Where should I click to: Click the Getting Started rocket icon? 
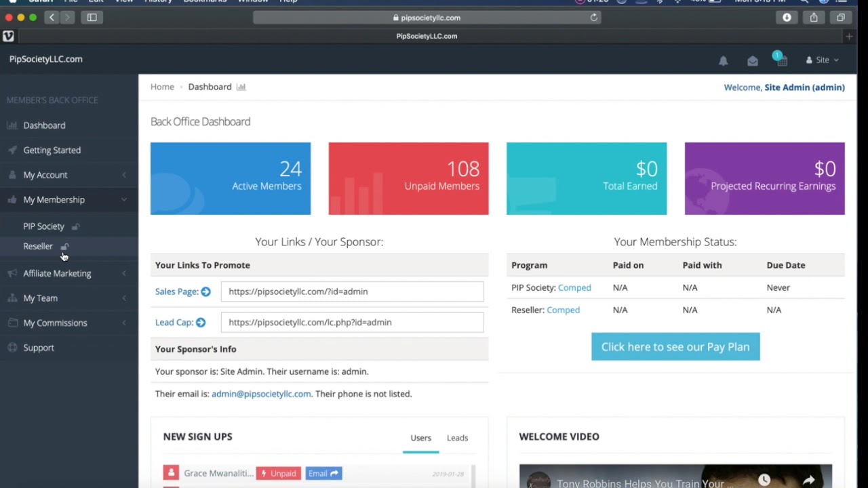coord(12,150)
